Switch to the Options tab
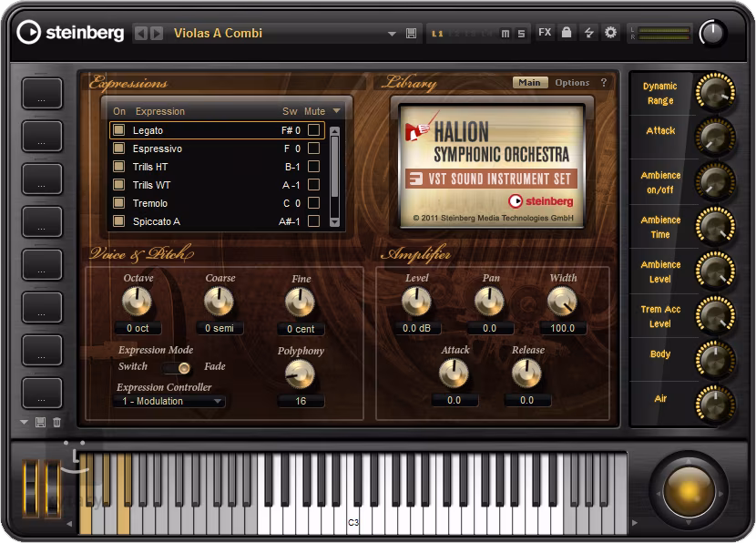The height and width of the screenshot is (543, 756). click(x=572, y=83)
